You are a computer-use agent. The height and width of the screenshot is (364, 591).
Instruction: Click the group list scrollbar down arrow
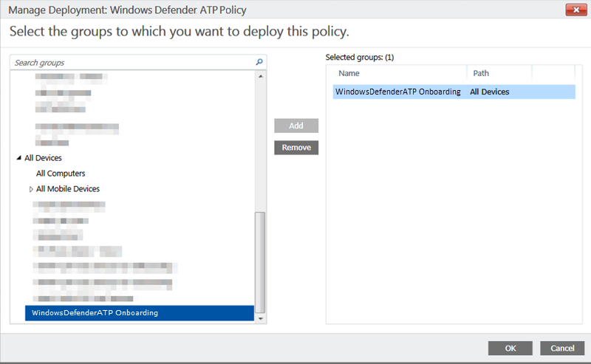(x=259, y=318)
